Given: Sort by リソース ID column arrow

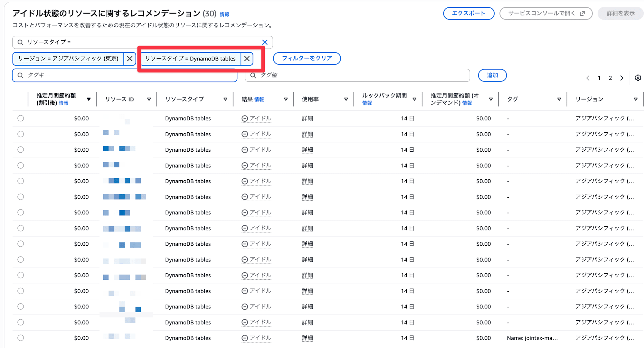Looking at the screenshot, I should [x=149, y=99].
